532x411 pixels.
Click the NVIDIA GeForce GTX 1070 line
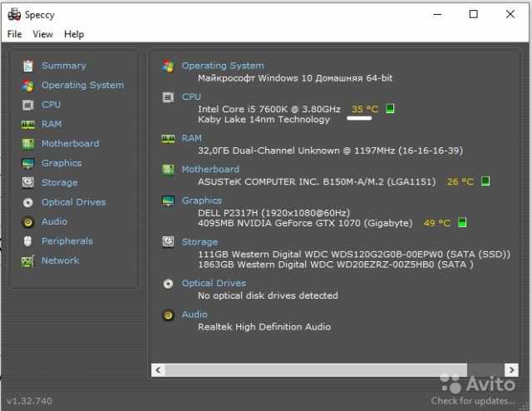pyautogui.click(x=305, y=223)
